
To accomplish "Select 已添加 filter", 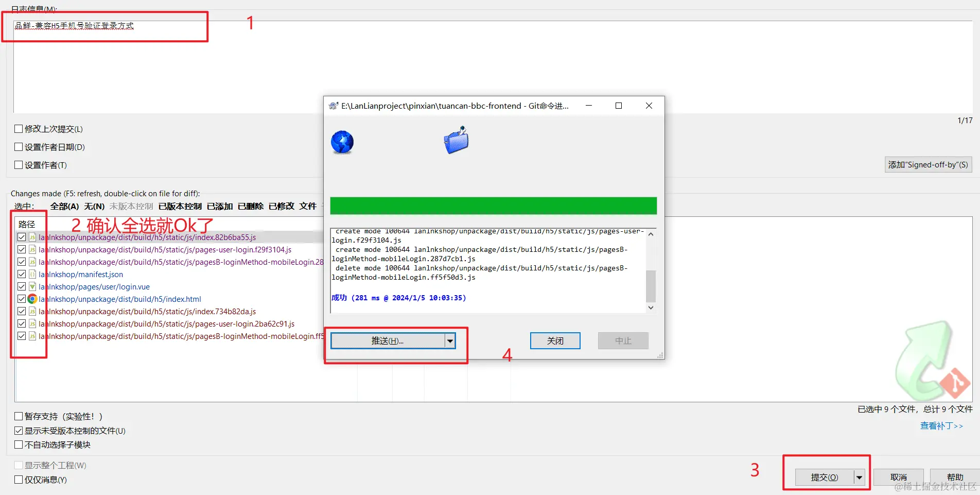I will tap(220, 207).
